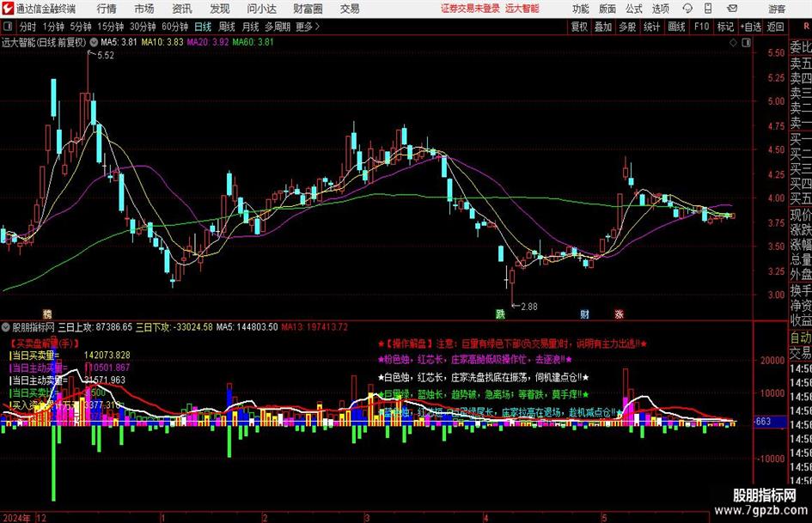
Task: Switch to 30分钟 period
Action: 143,27
